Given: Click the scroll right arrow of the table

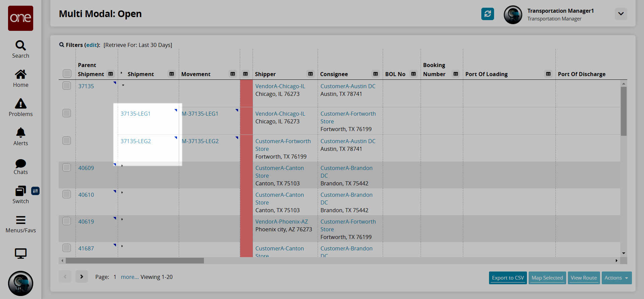Looking at the screenshot, I should (616, 260).
